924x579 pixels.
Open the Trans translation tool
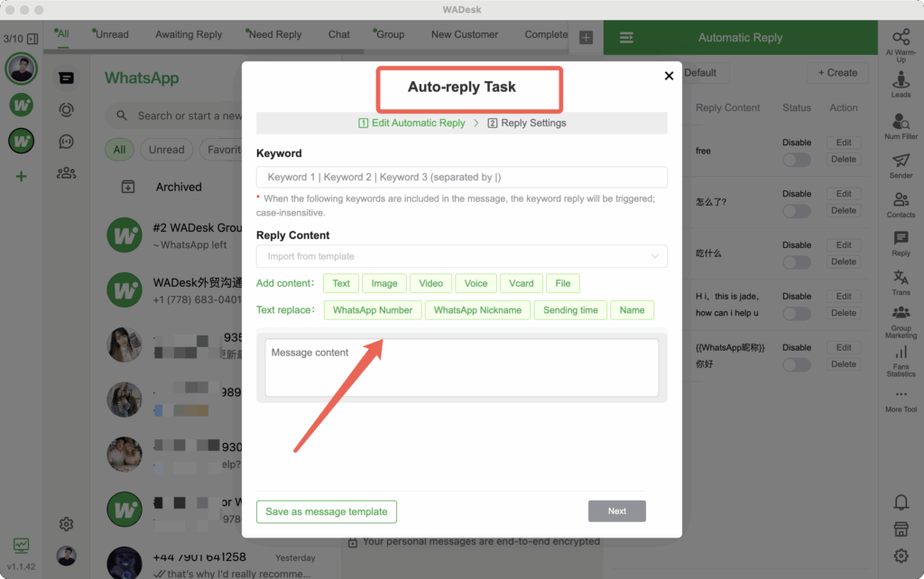point(900,281)
